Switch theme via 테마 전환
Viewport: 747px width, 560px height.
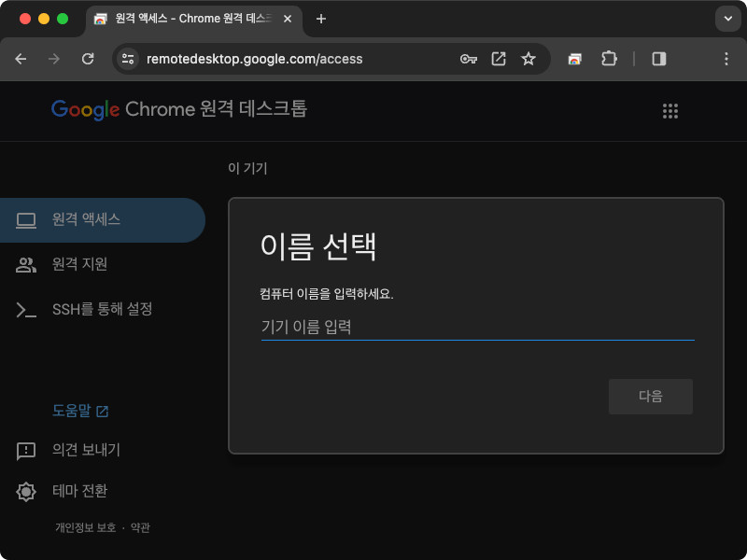79,491
